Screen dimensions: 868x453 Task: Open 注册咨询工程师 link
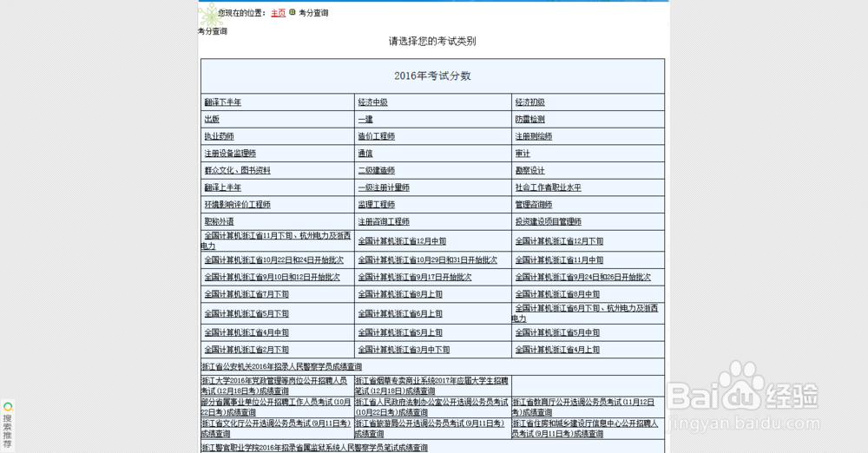384,221
